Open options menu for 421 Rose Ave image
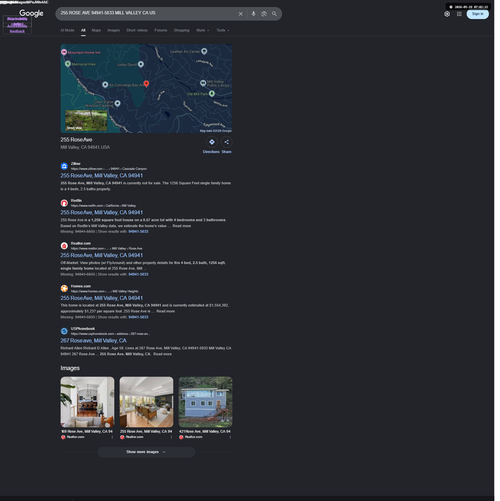The image size is (500, 501). (x=230, y=437)
